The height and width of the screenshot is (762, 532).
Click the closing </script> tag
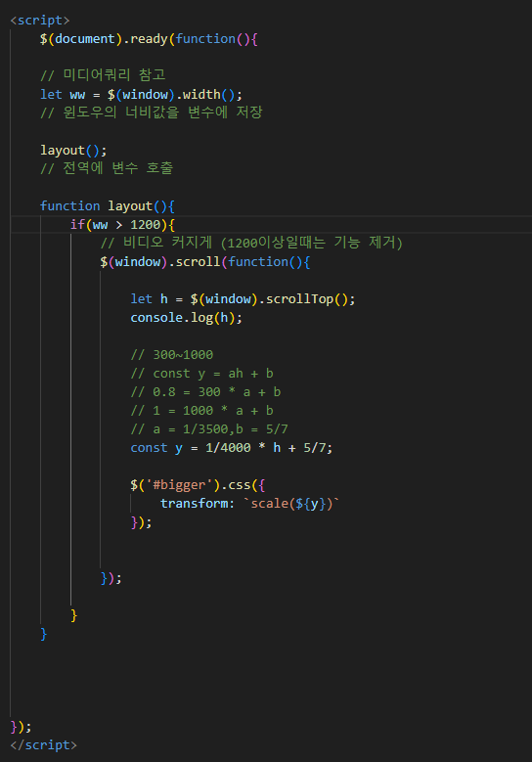coord(44,745)
